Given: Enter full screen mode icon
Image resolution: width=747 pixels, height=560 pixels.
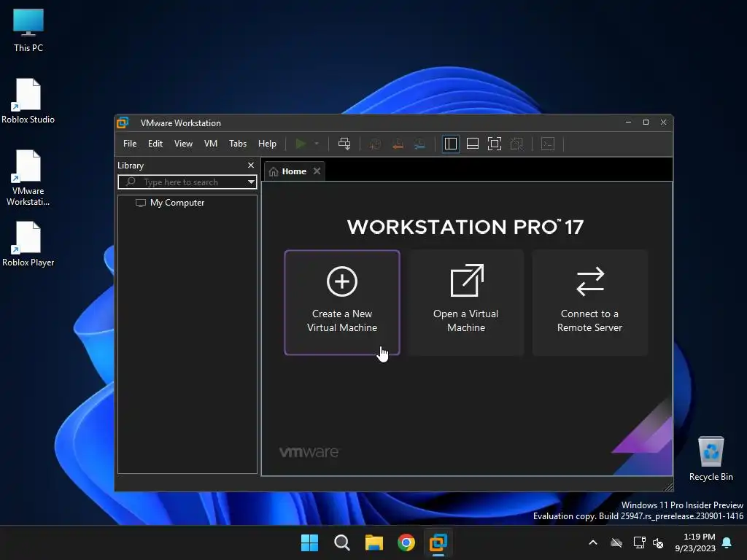Looking at the screenshot, I should tap(495, 144).
